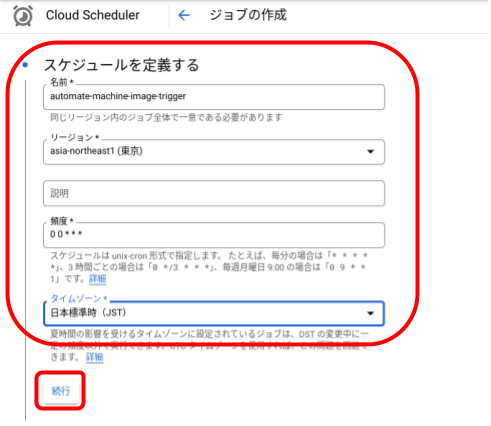491x426 pixels.
Task: Open the 詳細 link under cron format help
Action: 97,279
